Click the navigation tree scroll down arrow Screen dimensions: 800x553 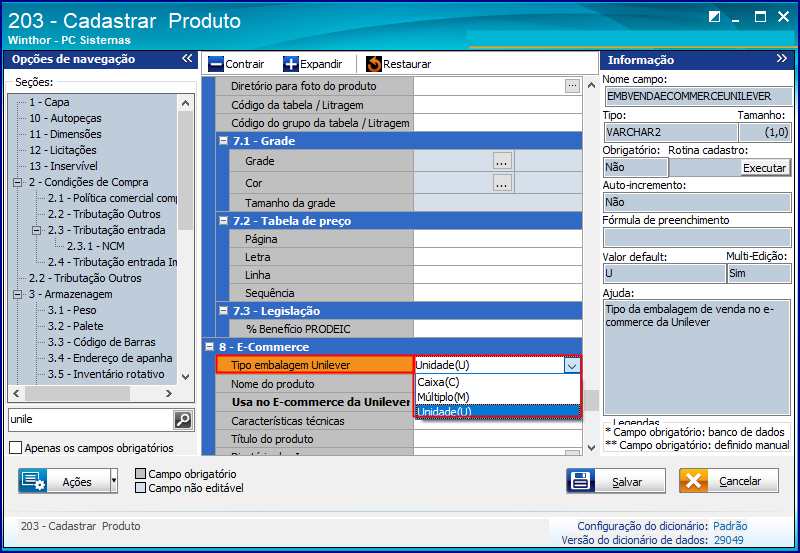click(x=185, y=377)
